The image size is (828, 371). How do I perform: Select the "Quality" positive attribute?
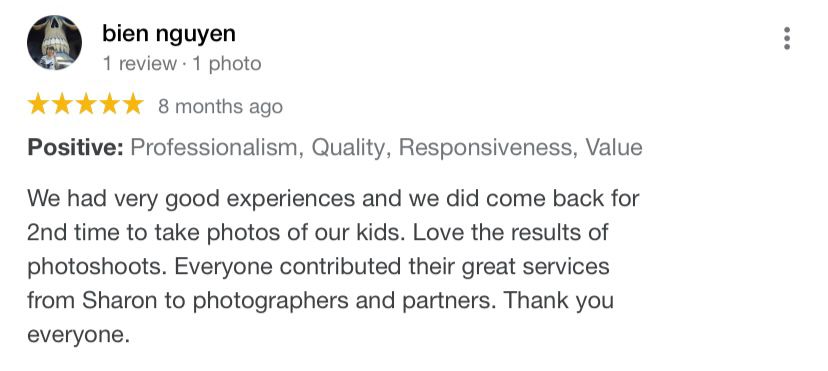point(351,148)
